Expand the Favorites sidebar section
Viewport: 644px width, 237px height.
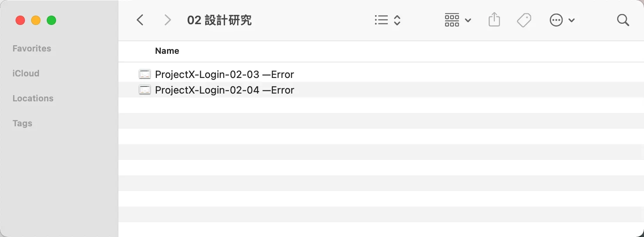pos(32,48)
